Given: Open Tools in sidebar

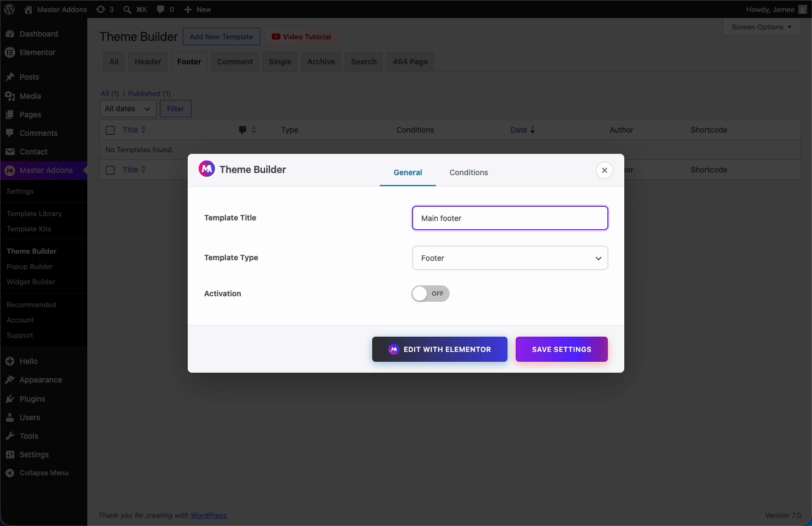Looking at the screenshot, I should point(44,436).
